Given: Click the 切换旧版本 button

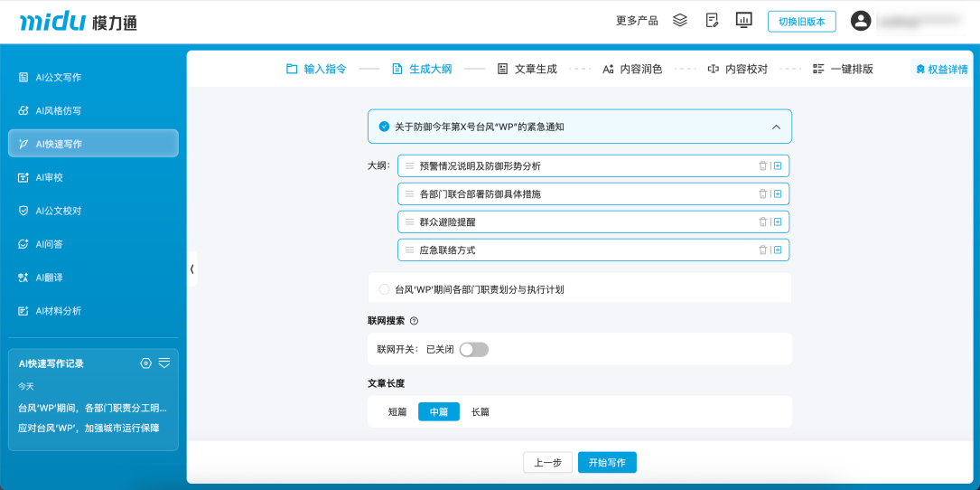Looking at the screenshot, I should tap(802, 22).
